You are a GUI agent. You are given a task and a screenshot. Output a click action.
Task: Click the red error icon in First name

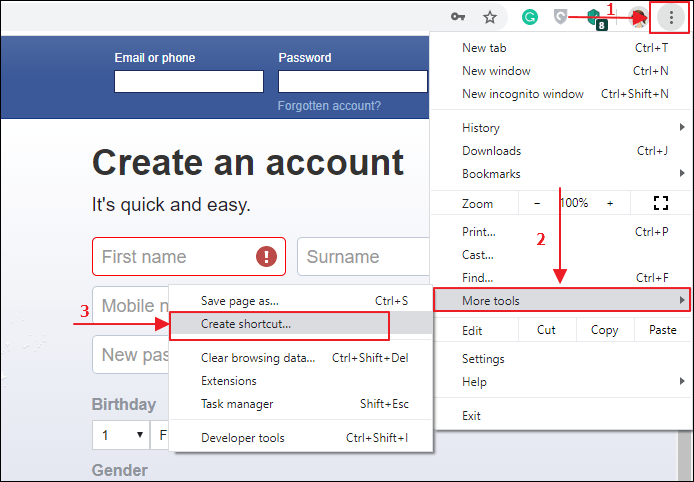pos(266,256)
